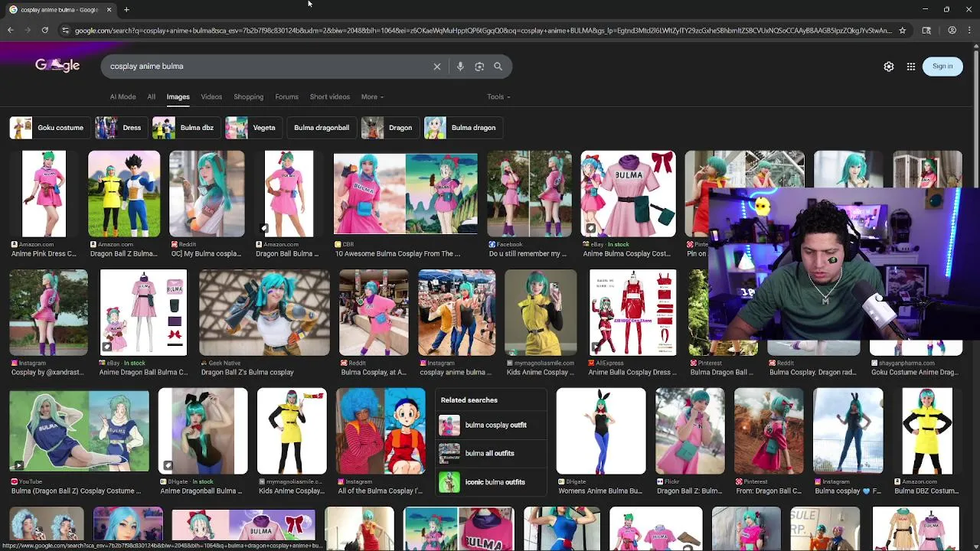The image size is (980, 551).
Task: Open the Womens Anime Bulma DHgate bunny image
Action: 601,431
